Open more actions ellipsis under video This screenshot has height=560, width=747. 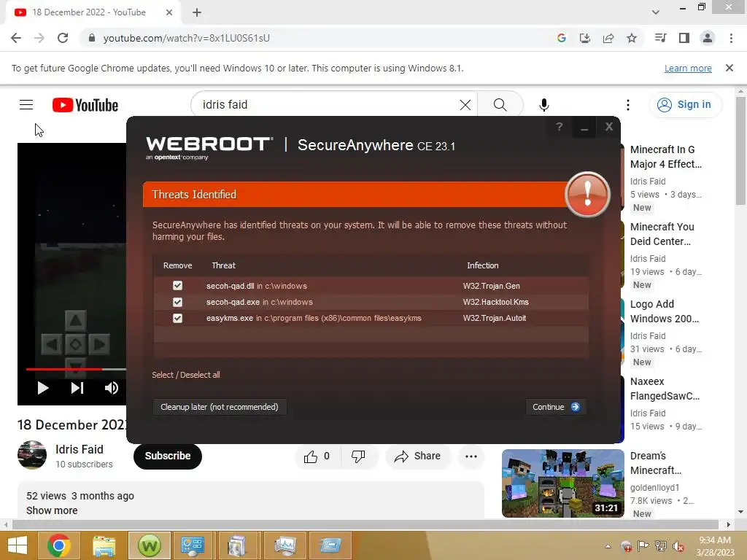471,456
